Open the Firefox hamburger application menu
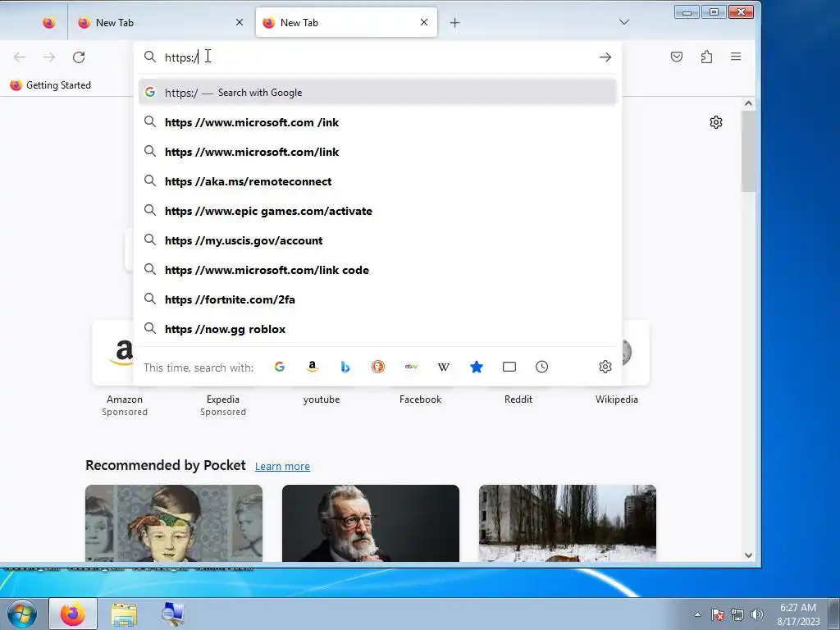This screenshot has width=840, height=630. [x=736, y=57]
